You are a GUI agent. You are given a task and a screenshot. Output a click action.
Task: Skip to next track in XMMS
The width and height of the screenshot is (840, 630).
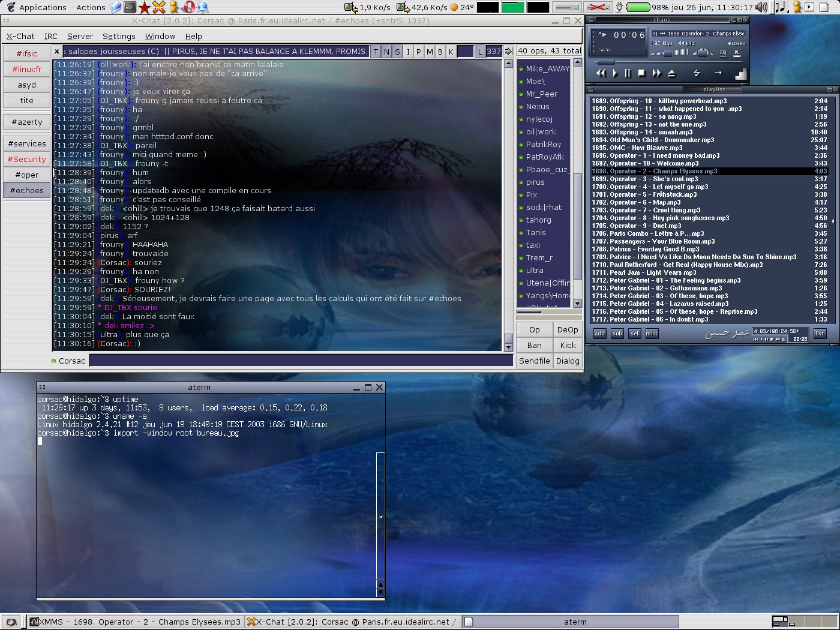656,73
